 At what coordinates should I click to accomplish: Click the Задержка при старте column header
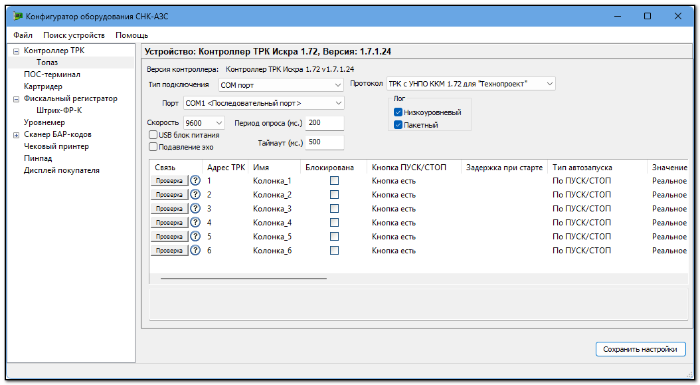[x=504, y=167]
